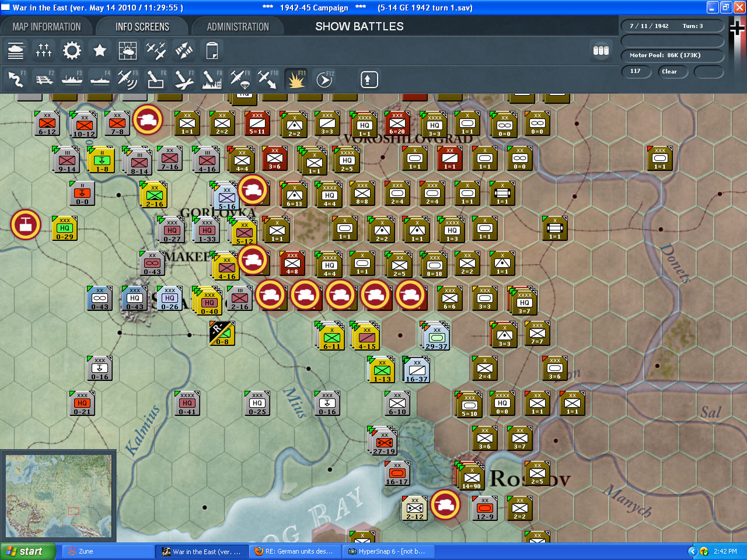Click the 117 counter button

[x=636, y=72]
